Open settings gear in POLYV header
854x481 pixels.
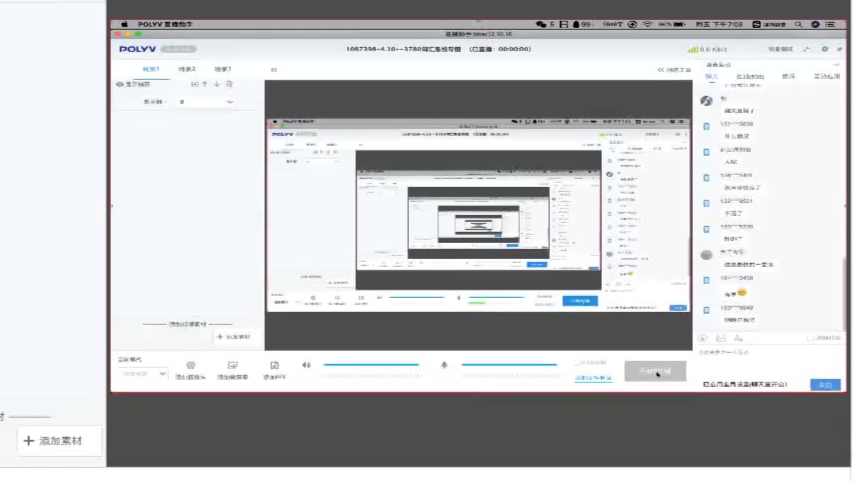825,49
